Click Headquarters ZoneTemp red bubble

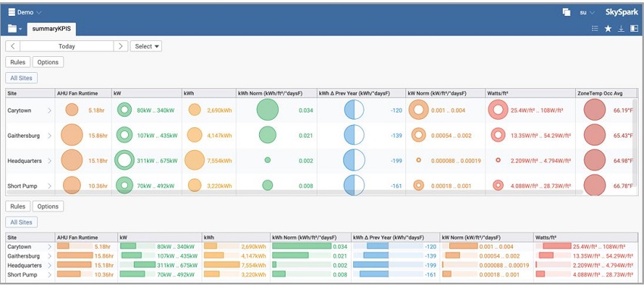tap(595, 160)
